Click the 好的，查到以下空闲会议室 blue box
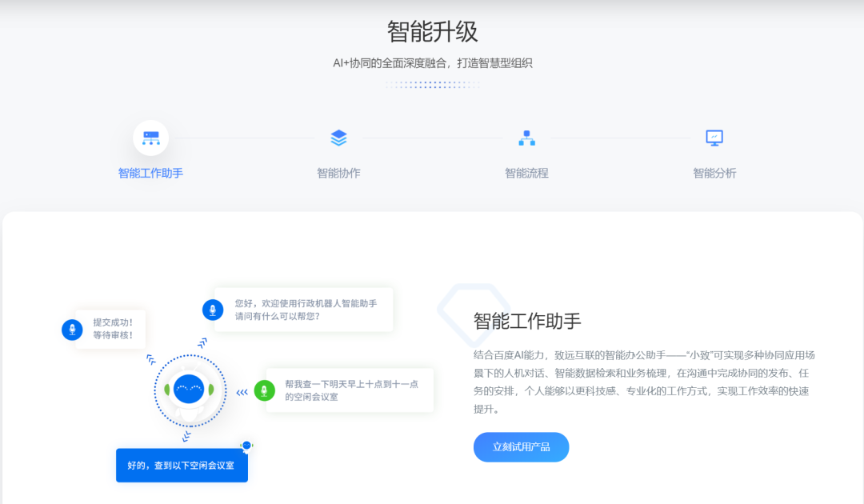Screen dimensions: 864x504 [182, 466]
